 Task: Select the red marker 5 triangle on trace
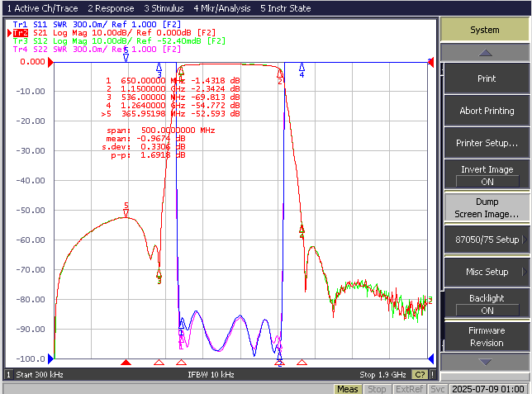coord(126,213)
